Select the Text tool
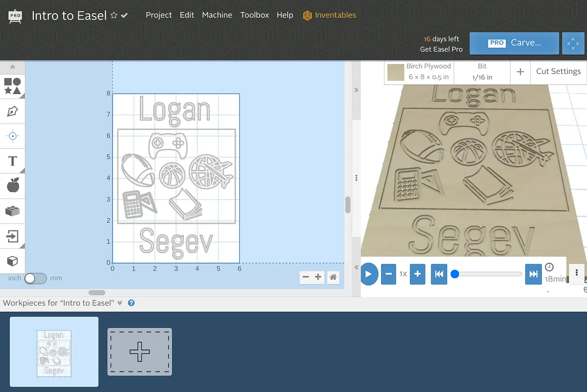Image resolution: width=587 pixels, height=392 pixels. 12,161
